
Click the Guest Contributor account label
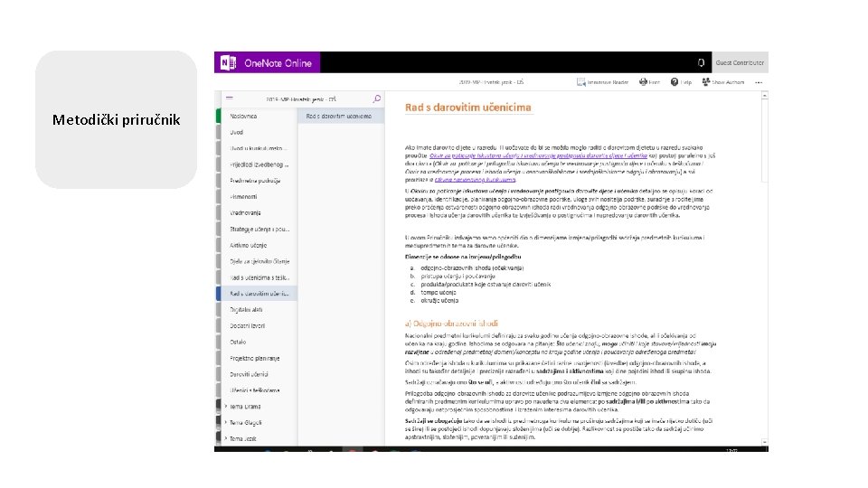point(740,62)
